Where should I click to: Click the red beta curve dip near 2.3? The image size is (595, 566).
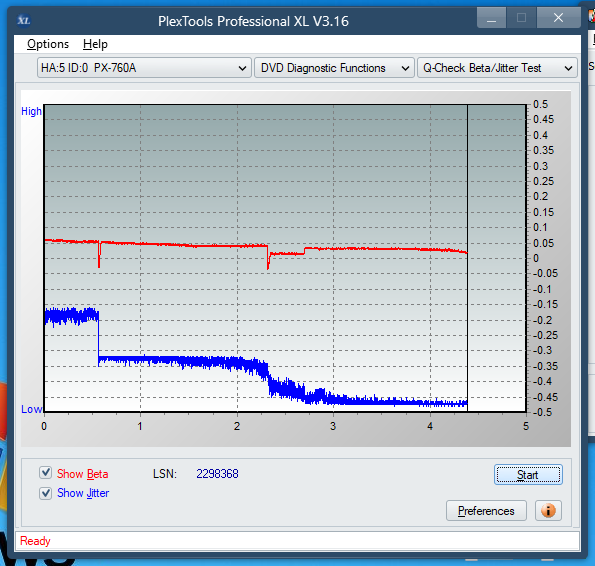(268, 259)
